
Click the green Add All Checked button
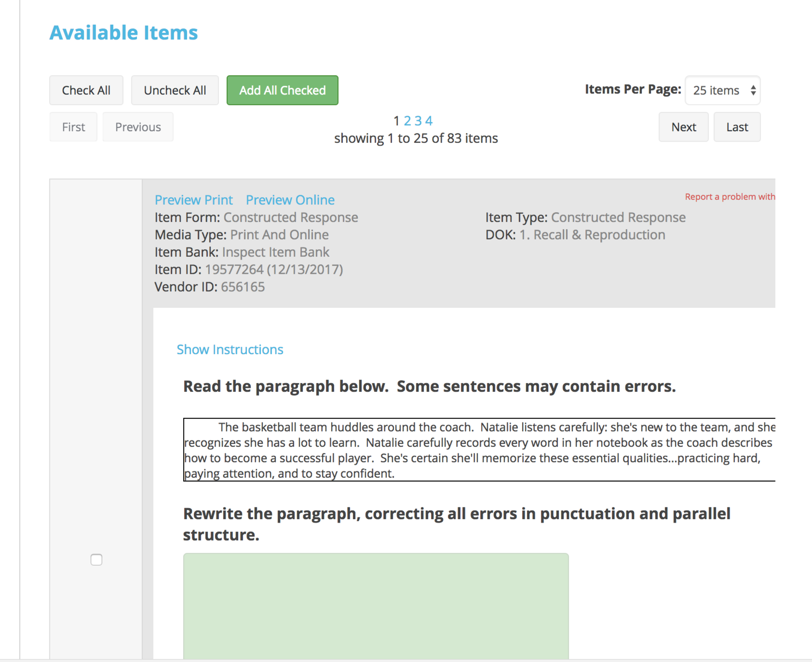click(282, 90)
